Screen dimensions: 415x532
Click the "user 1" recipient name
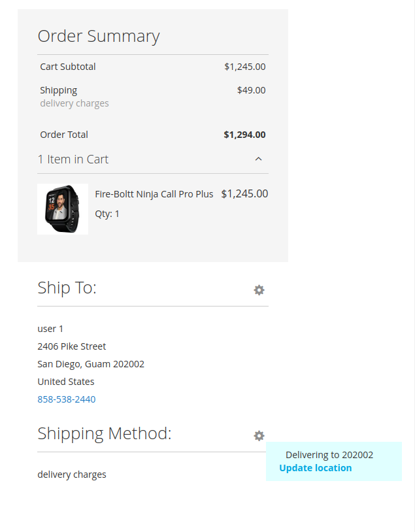[x=50, y=329]
